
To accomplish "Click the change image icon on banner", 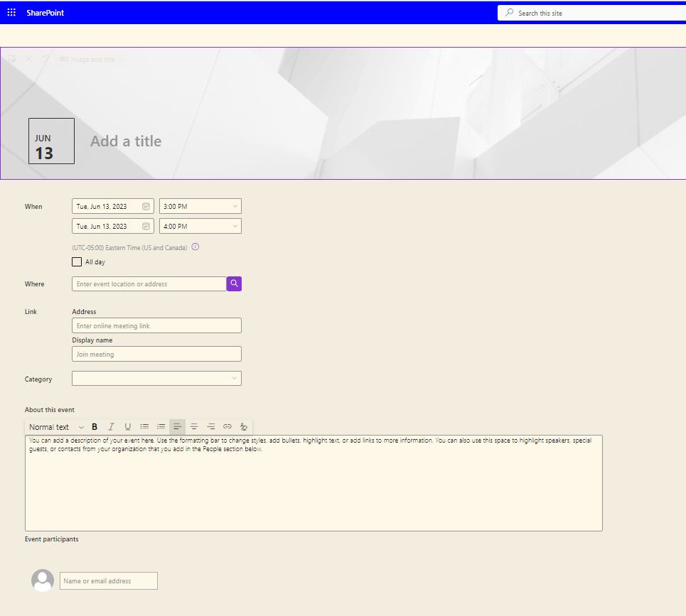I will 12,58.
